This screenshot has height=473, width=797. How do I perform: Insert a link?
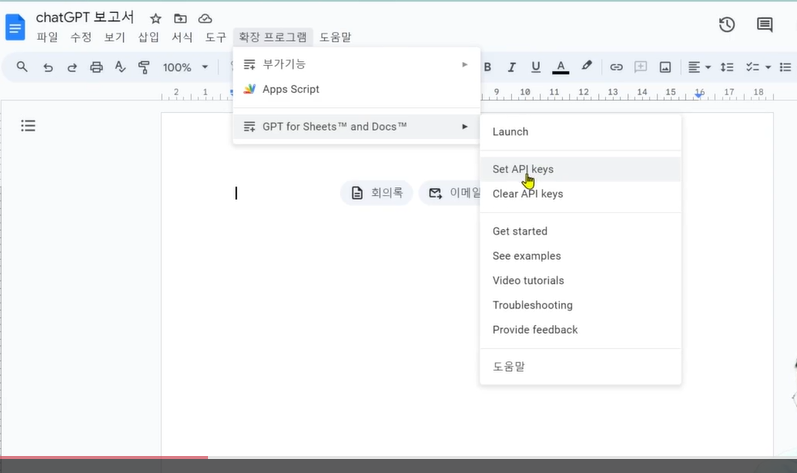[x=616, y=67]
